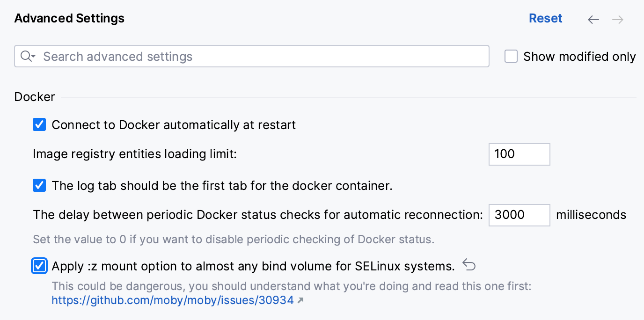Click the forward navigation arrow icon

[x=617, y=19]
